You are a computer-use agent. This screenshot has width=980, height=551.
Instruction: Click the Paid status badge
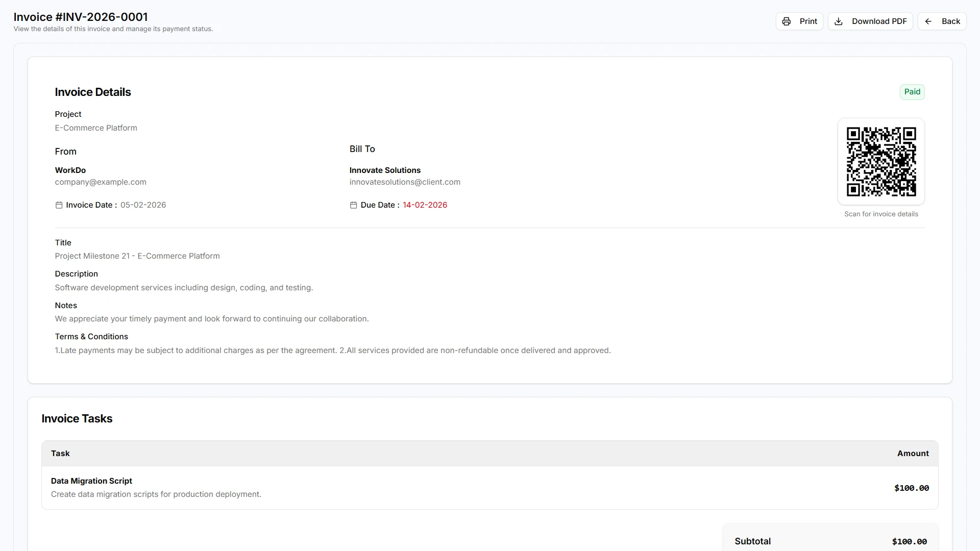point(912,92)
